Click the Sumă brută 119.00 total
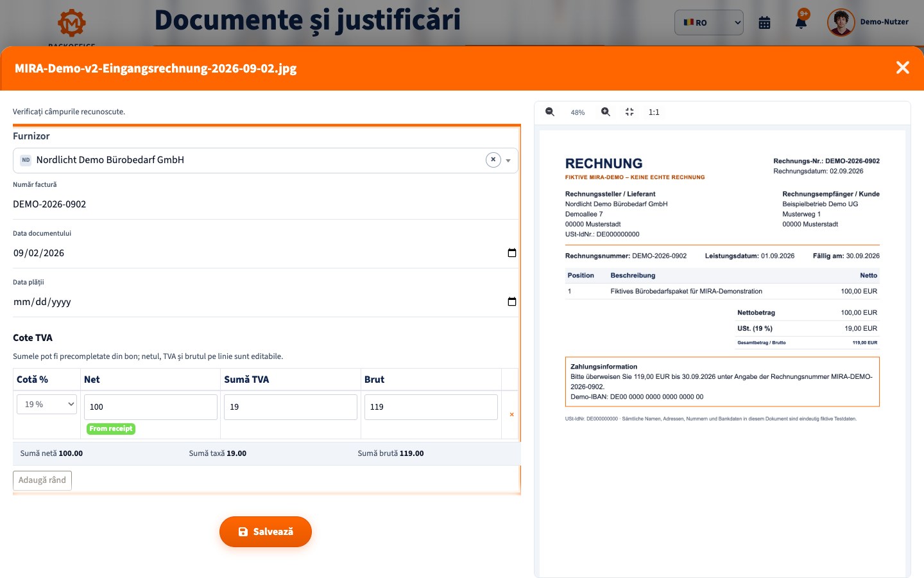This screenshot has height=578, width=924. coord(391,453)
